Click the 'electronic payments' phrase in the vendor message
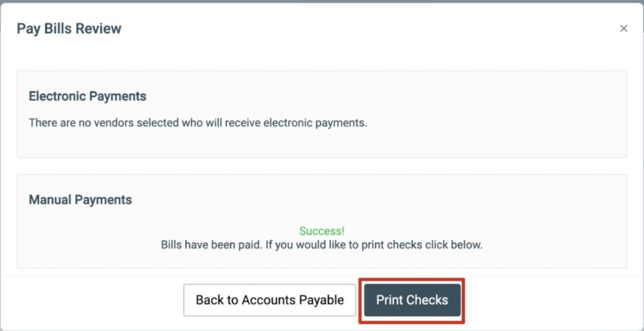 (x=315, y=123)
